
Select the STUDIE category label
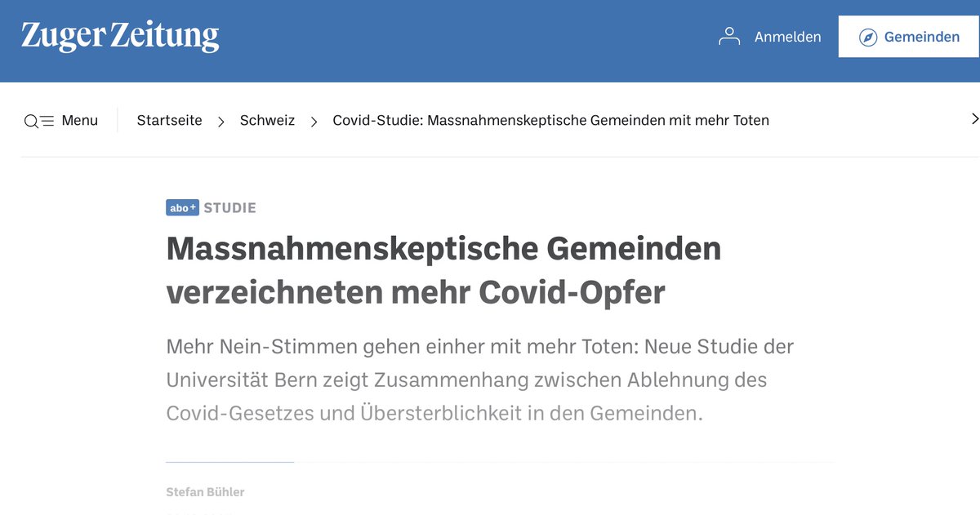click(229, 208)
